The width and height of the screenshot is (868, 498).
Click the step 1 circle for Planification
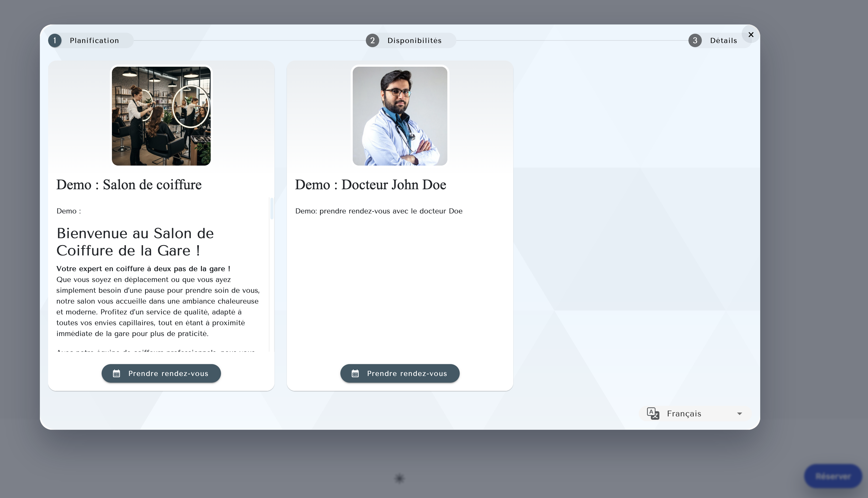click(x=55, y=40)
